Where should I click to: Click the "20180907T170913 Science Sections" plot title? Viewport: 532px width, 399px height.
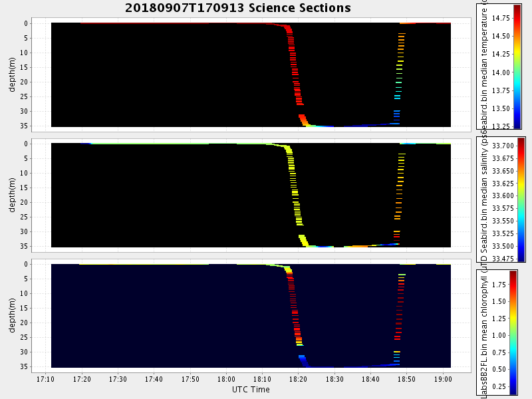(x=238, y=8)
